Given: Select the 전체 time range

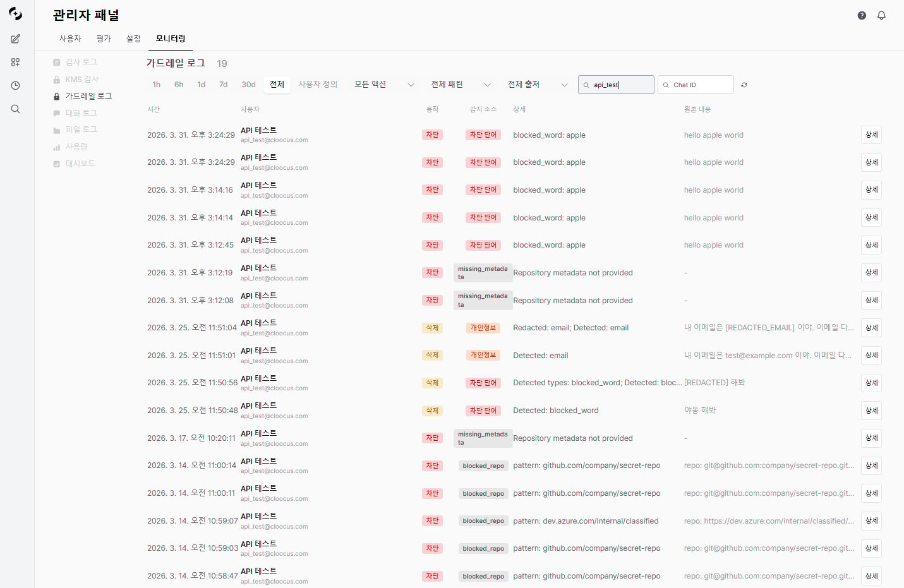Looking at the screenshot, I should [x=277, y=85].
